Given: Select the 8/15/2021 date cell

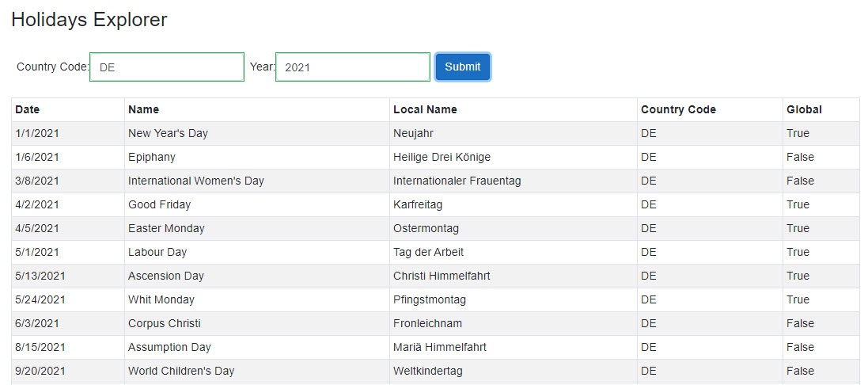Looking at the screenshot, I should [40, 347].
